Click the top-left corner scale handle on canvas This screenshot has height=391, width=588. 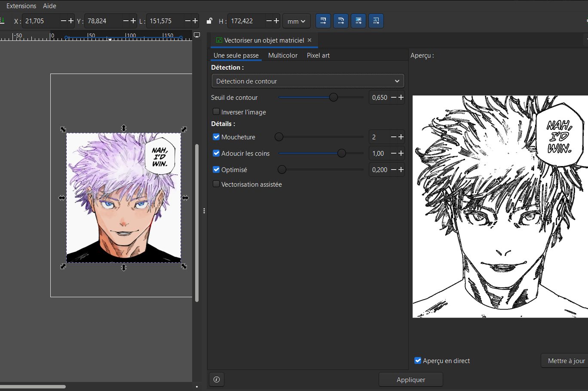(x=63, y=129)
